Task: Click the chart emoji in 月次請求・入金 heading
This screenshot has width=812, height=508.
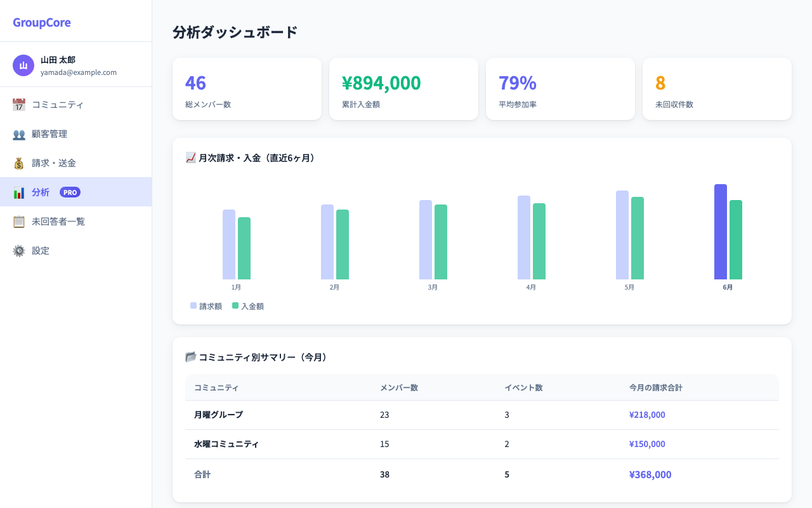Action: 190,157
